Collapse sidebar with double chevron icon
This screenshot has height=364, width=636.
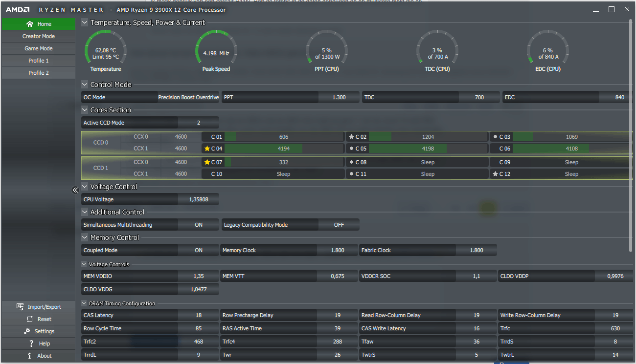pos(75,190)
